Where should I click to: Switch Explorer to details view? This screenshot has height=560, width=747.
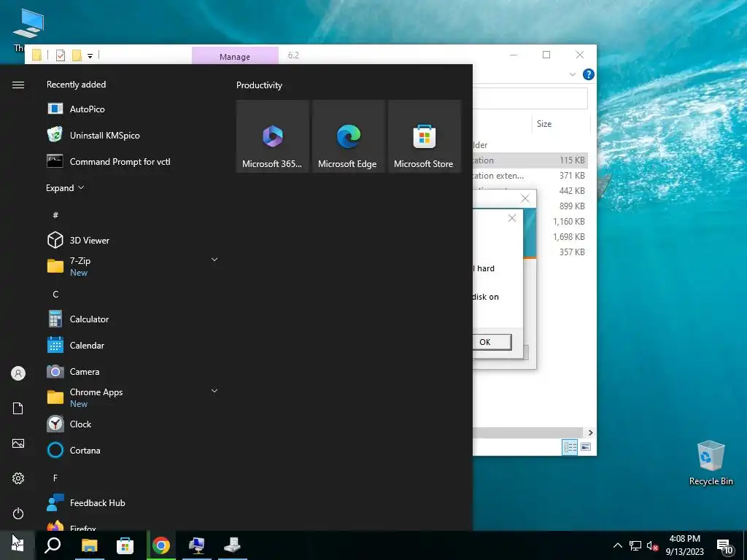[x=570, y=447]
